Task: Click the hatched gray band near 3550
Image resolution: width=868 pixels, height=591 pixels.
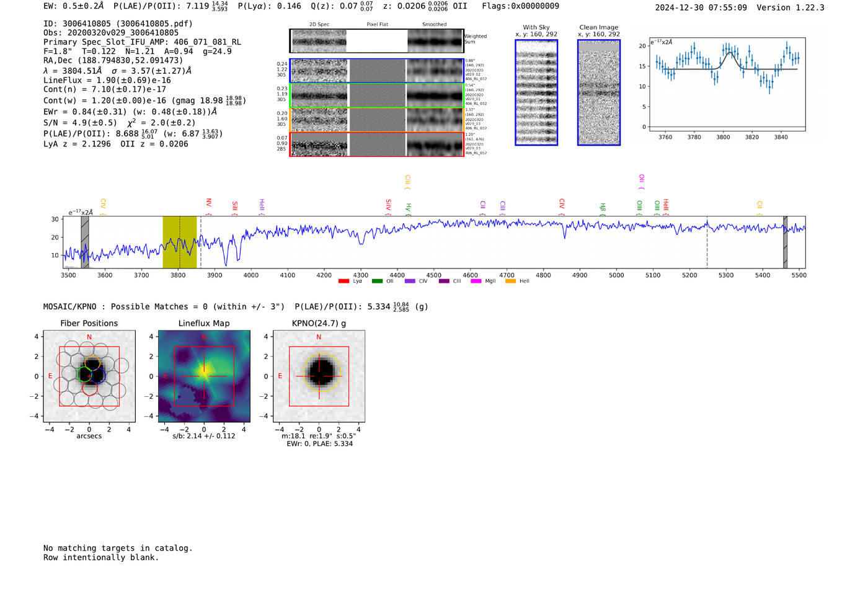Action: pos(85,242)
